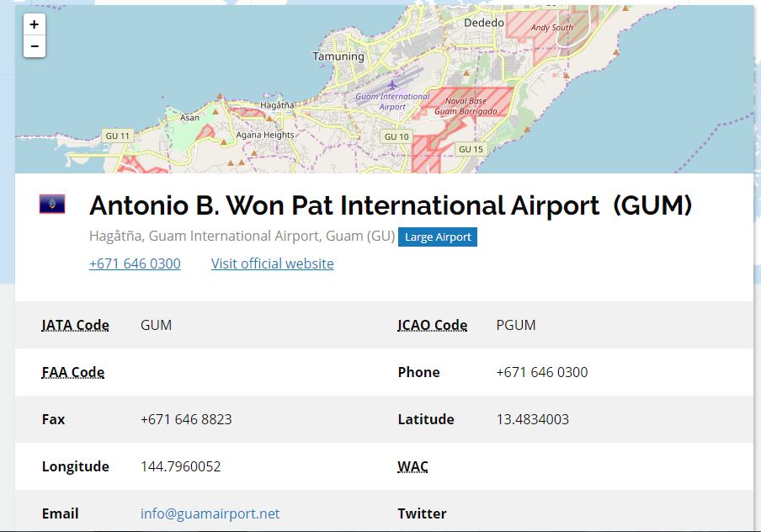Click the ICAO Code abbreviation label

433,325
